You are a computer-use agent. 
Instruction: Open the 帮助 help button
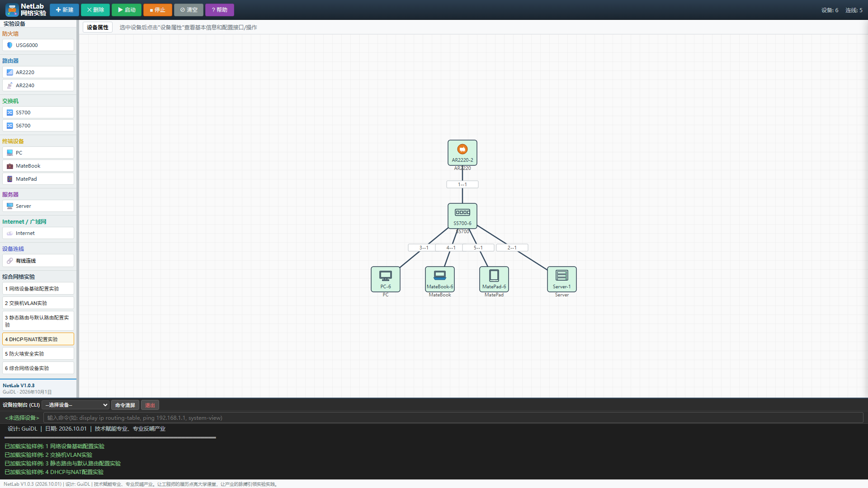click(x=220, y=10)
